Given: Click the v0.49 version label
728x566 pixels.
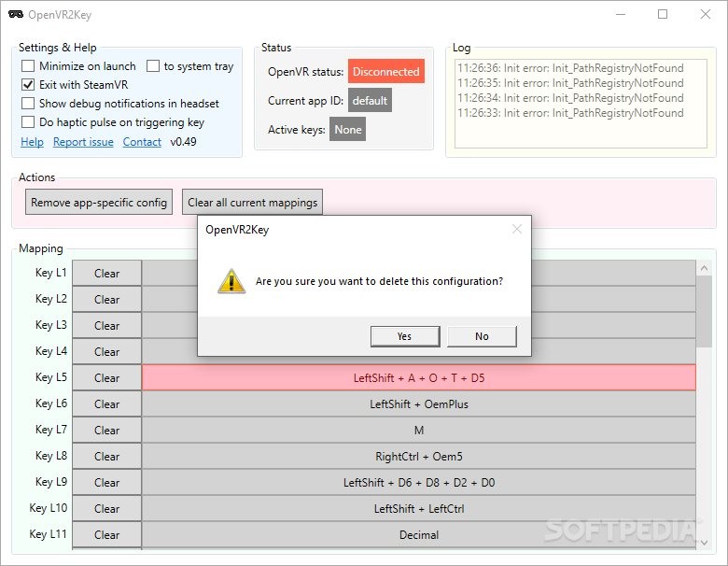Looking at the screenshot, I should (x=183, y=142).
